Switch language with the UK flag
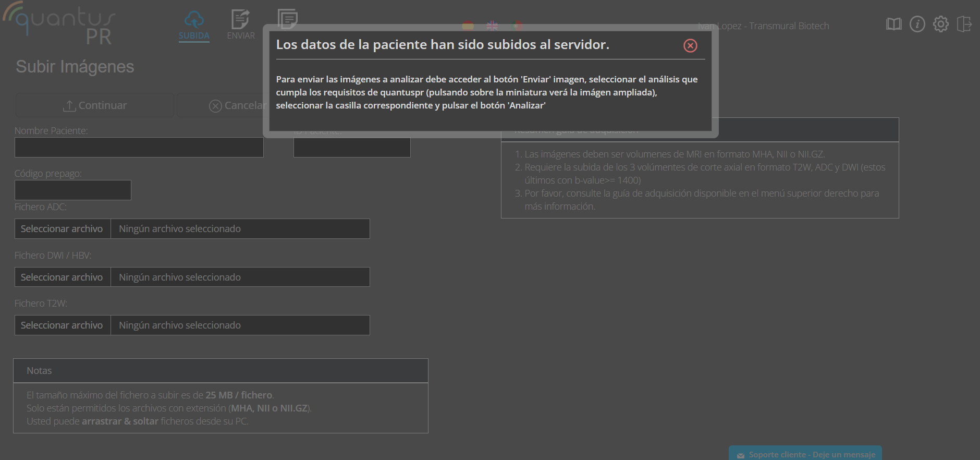 point(492,26)
